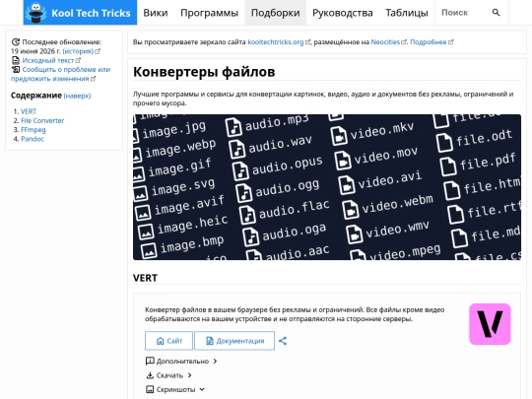Open the Neocities link
The height and width of the screenshot is (399, 532).
(385, 42)
